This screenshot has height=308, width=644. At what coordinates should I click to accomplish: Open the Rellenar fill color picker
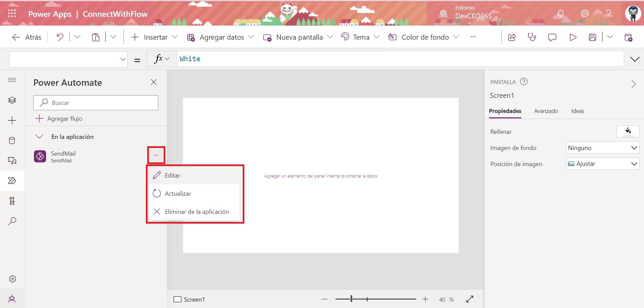coord(628,131)
